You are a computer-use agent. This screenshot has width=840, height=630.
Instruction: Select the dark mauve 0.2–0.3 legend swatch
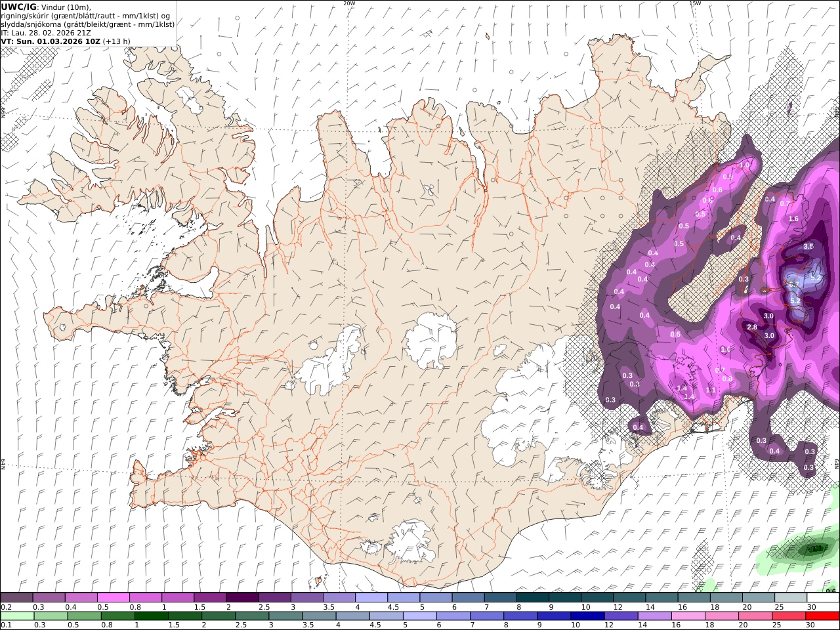(x=16, y=597)
